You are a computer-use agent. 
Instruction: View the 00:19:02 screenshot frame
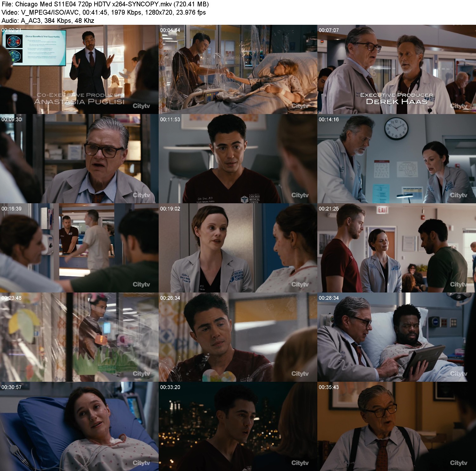click(x=238, y=248)
